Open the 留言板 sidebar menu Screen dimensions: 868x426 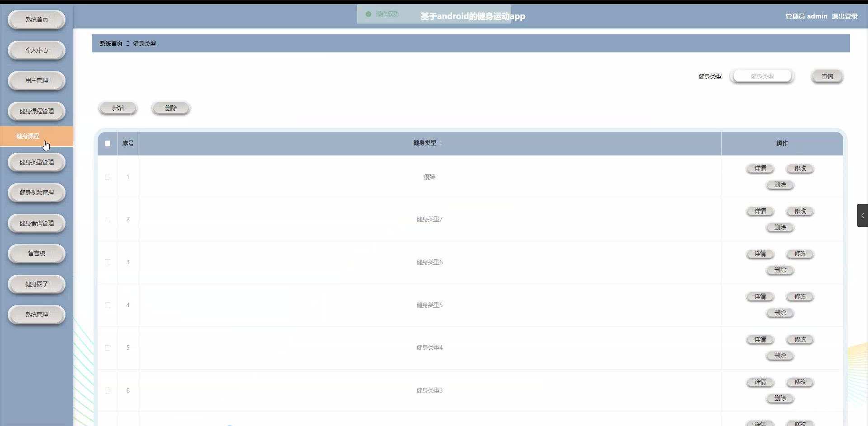coord(37,253)
